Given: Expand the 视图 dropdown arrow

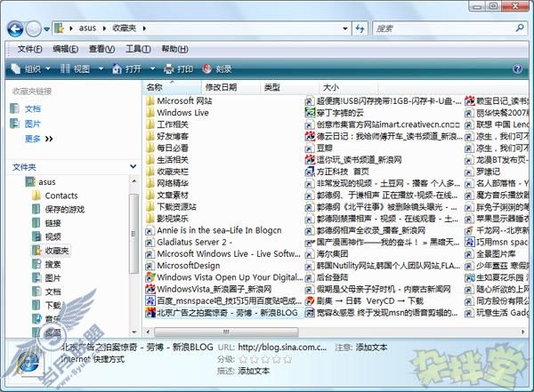Looking at the screenshot, I should coord(101,69).
